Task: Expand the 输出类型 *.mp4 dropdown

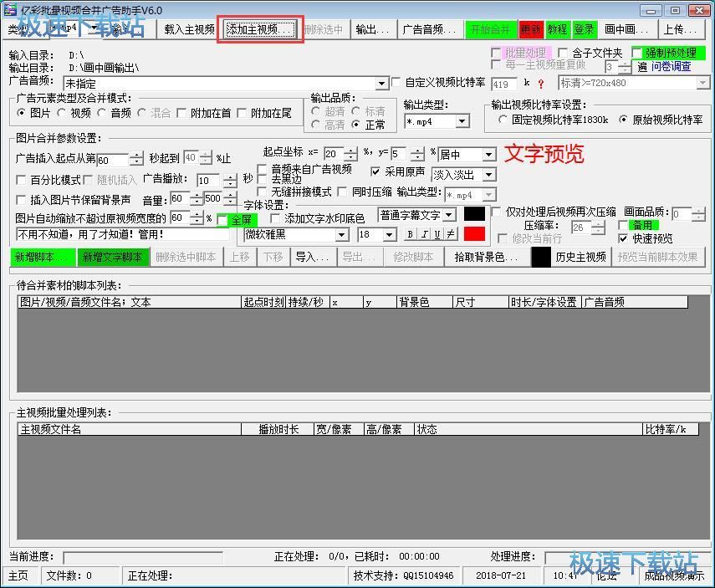Action: (462, 121)
